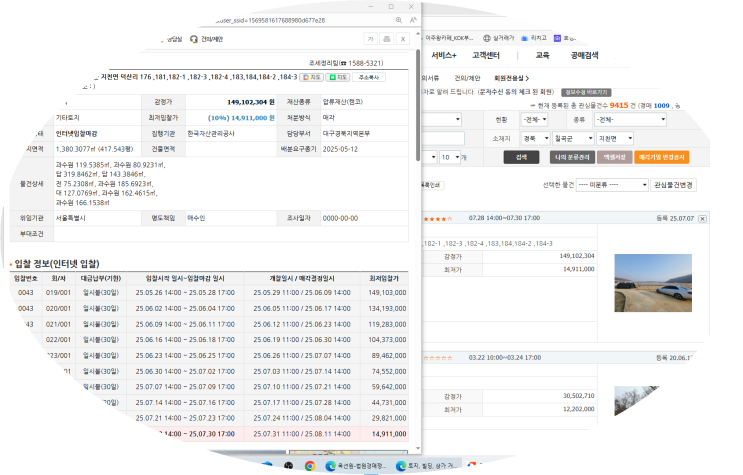Click the star rating on the 03.22 listing
The image size is (743, 475).
click(438, 358)
